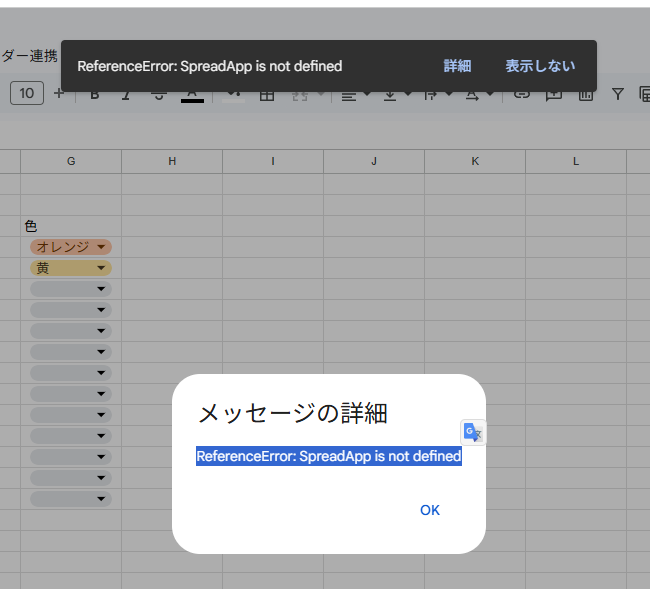Toggle strikethrough formatting
Viewport: 650px width, 589px height.
pos(159,95)
